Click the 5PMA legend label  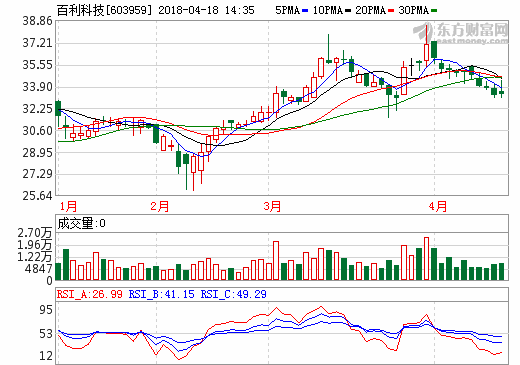coord(288,10)
